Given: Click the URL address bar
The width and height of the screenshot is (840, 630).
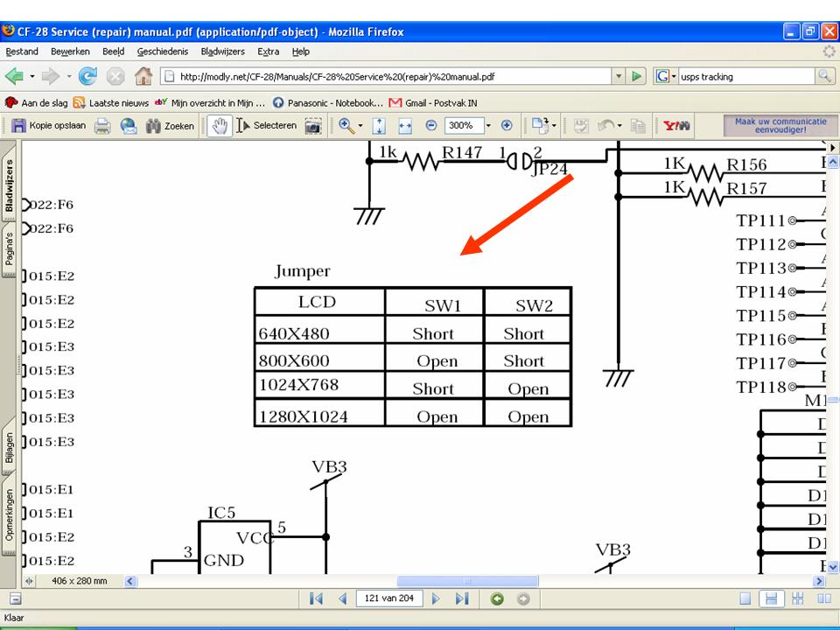Looking at the screenshot, I should tap(386, 77).
